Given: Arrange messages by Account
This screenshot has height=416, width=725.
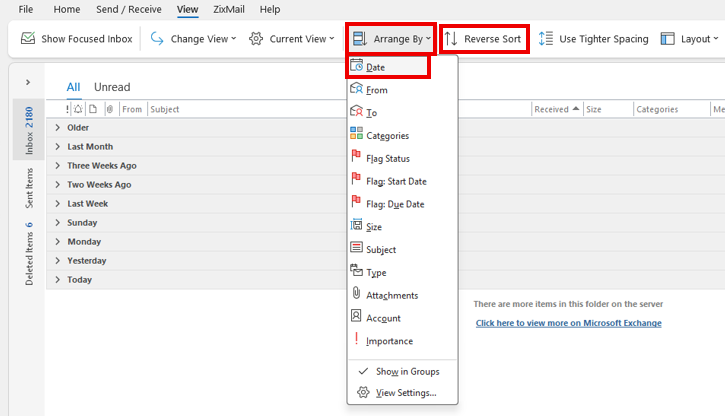Looking at the screenshot, I should tap(402, 318).
